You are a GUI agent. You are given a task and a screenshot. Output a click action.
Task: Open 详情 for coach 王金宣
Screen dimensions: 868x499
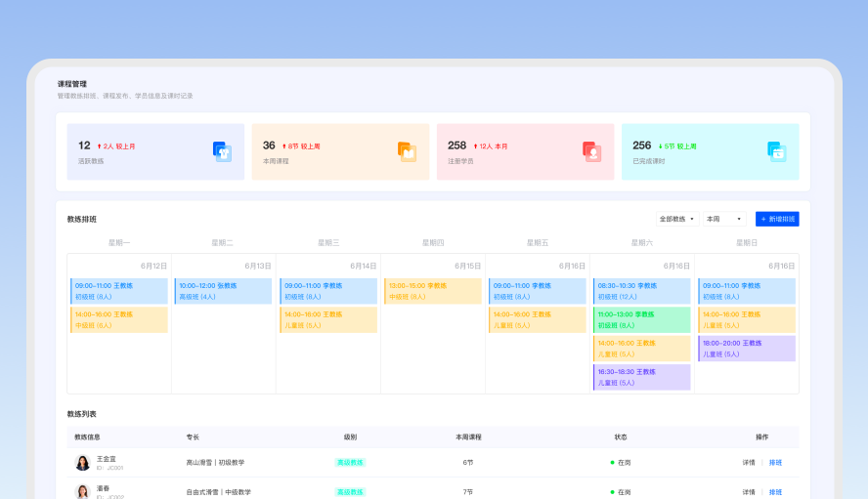[x=748, y=463]
